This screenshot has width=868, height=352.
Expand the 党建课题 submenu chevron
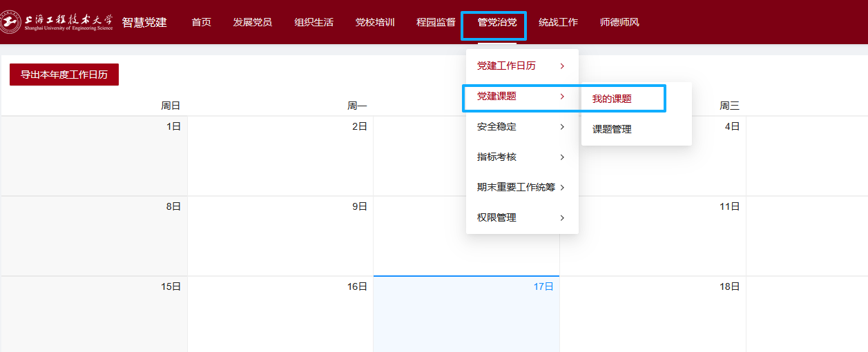(x=562, y=97)
